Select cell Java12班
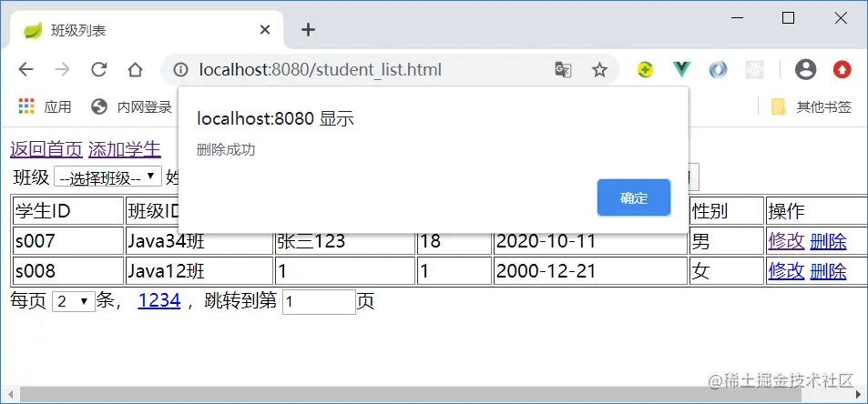The width and height of the screenshot is (868, 404). click(x=199, y=271)
